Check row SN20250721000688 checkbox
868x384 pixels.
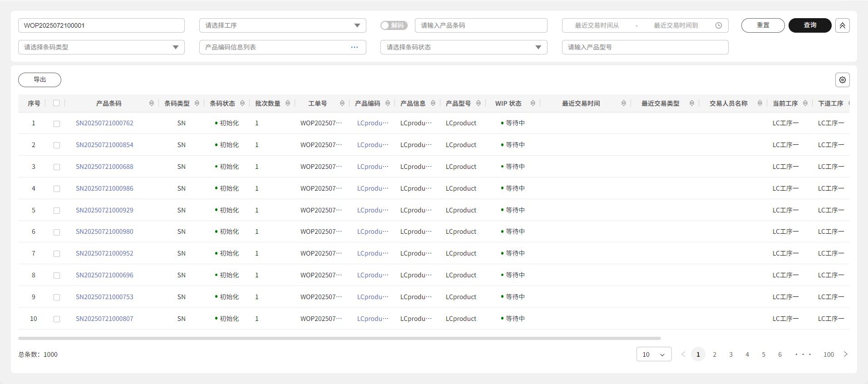[x=57, y=167]
